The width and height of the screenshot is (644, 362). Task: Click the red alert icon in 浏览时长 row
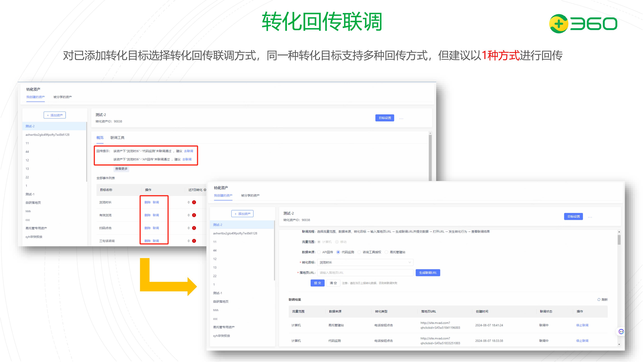pos(194,202)
